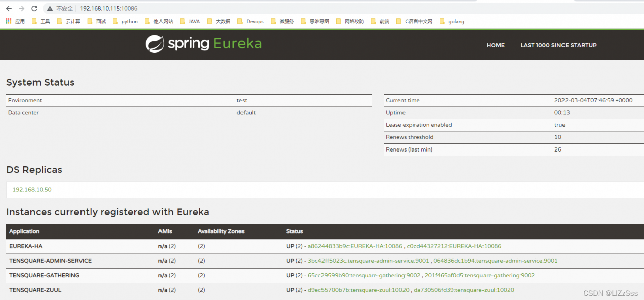Open the 面试 bookmark folder
This screenshot has width=644, height=300.
pos(97,21)
